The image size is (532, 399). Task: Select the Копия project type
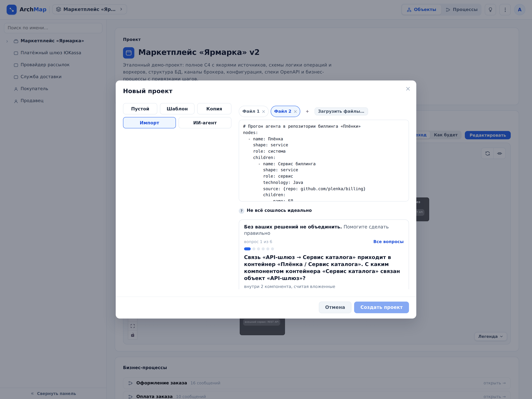214,109
